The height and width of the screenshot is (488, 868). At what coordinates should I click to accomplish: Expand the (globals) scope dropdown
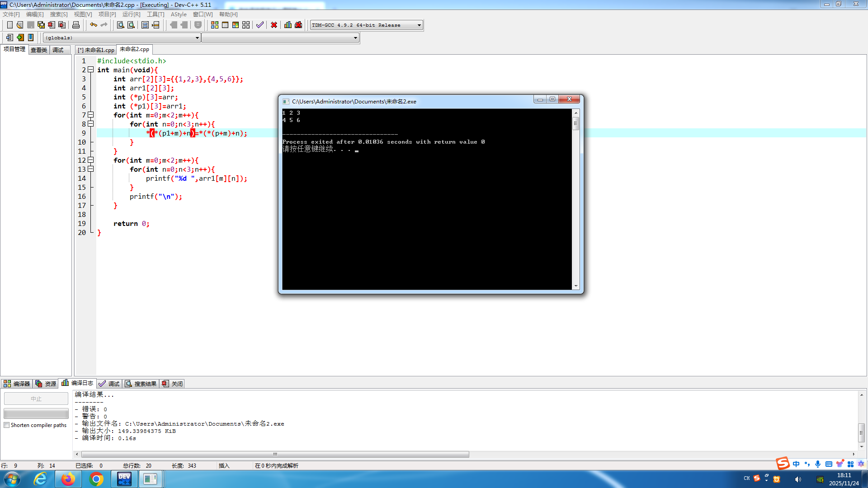click(x=197, y=38)
